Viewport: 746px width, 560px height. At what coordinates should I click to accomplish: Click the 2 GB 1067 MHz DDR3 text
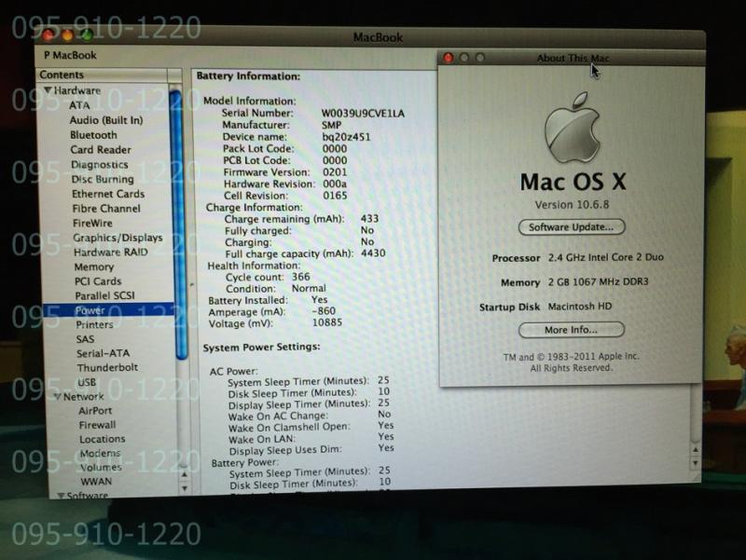click(598, 282)
